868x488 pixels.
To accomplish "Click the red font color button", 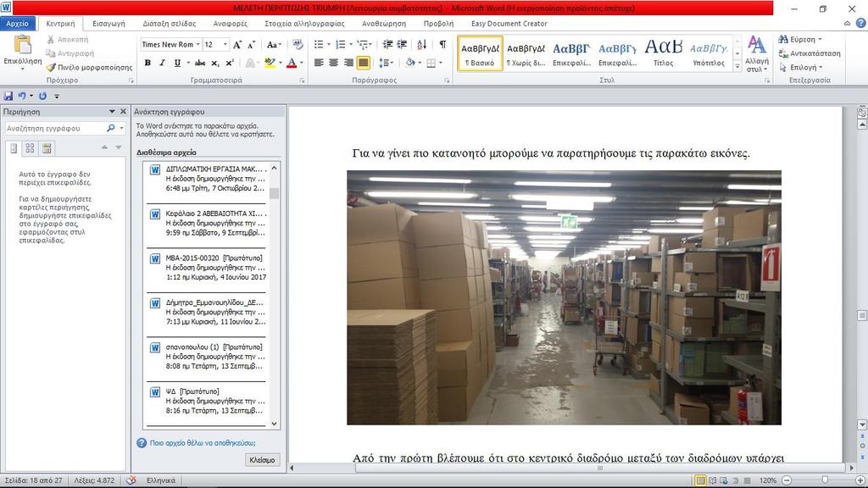I will coord(292,63).
